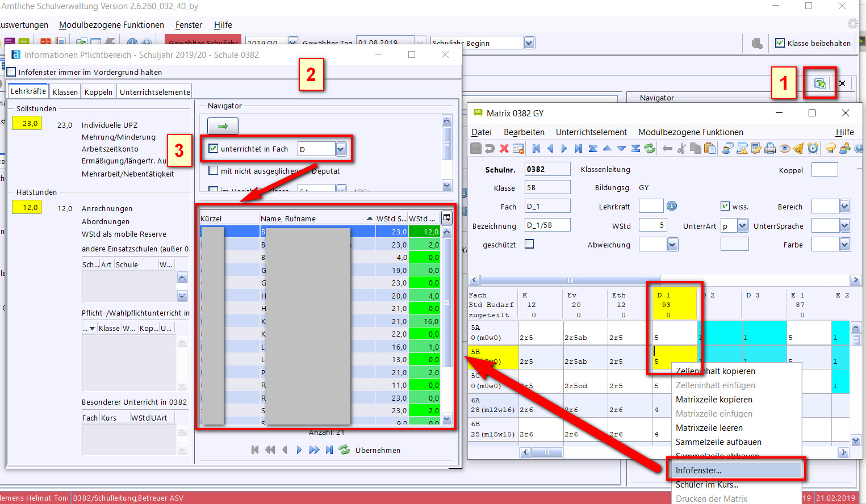This screenshot has height=504, width=866.
Task: Click the green refresh icon in Matrix toolbar
Action: (650, 149)
